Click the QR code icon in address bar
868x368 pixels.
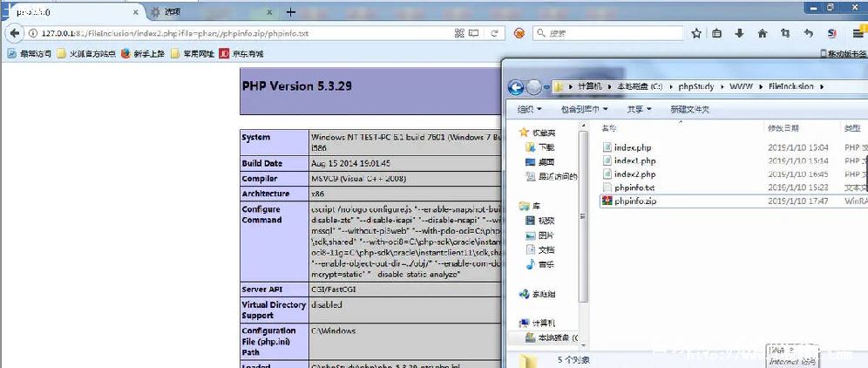pyautogui.click(x=459, y=33)
